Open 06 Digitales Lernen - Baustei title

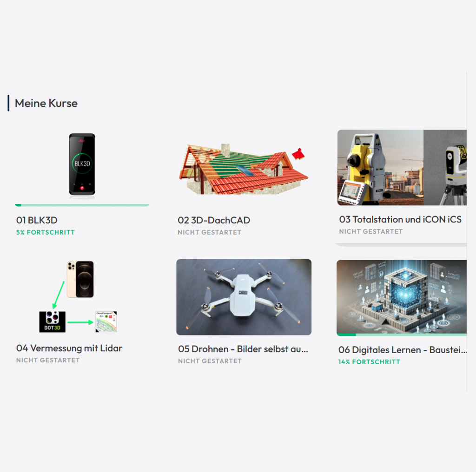click(403, 350)
